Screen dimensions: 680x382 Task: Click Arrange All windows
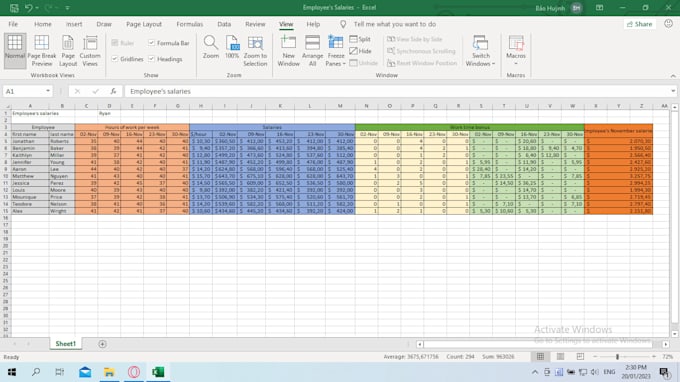tap(312, 51)
